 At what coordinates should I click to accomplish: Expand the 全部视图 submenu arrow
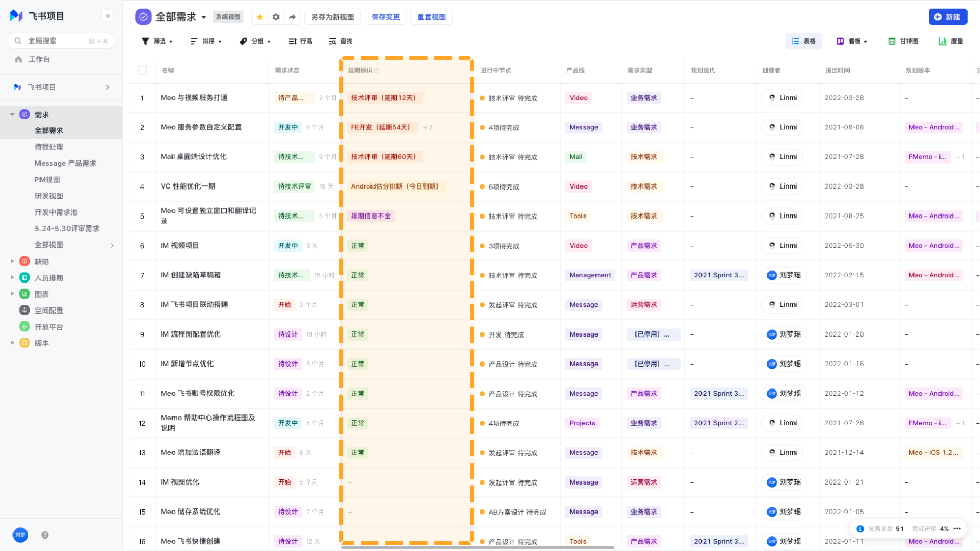112,245
